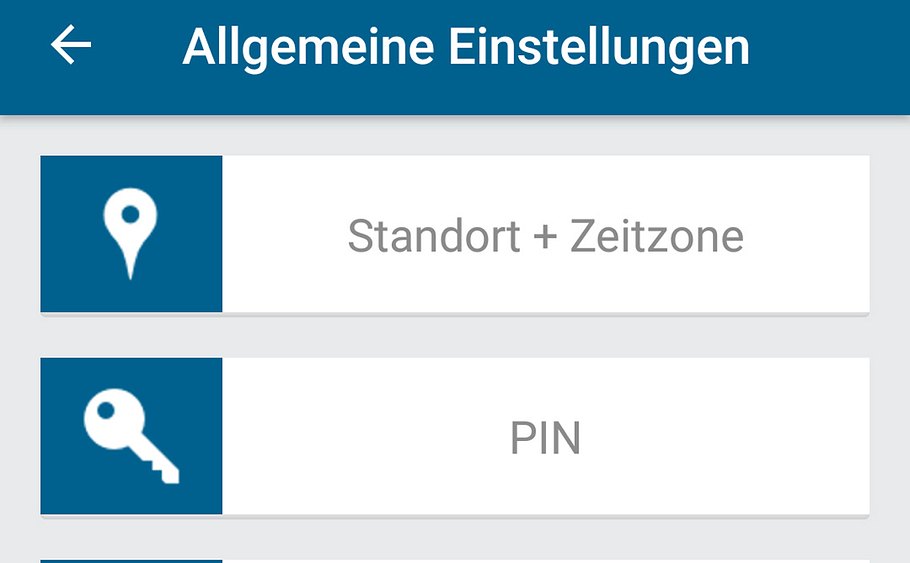Return to the previous screen via the back arrow
Image resolution: width=910 pixels, height=563 pixels.
(x=71, y=46)
